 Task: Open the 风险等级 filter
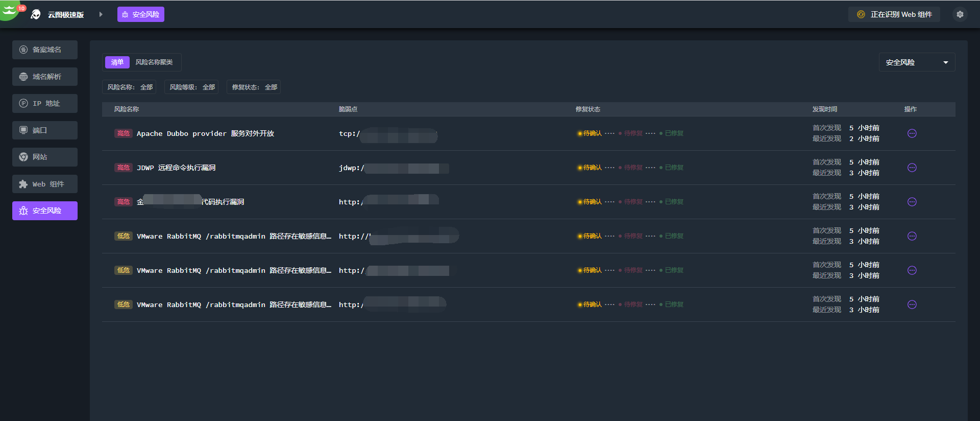(192, 87)
